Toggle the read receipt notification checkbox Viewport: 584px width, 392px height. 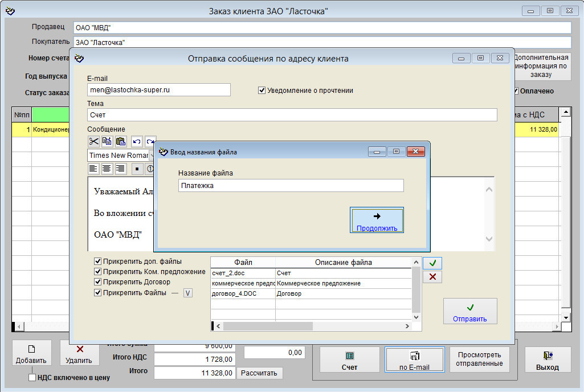262,91
